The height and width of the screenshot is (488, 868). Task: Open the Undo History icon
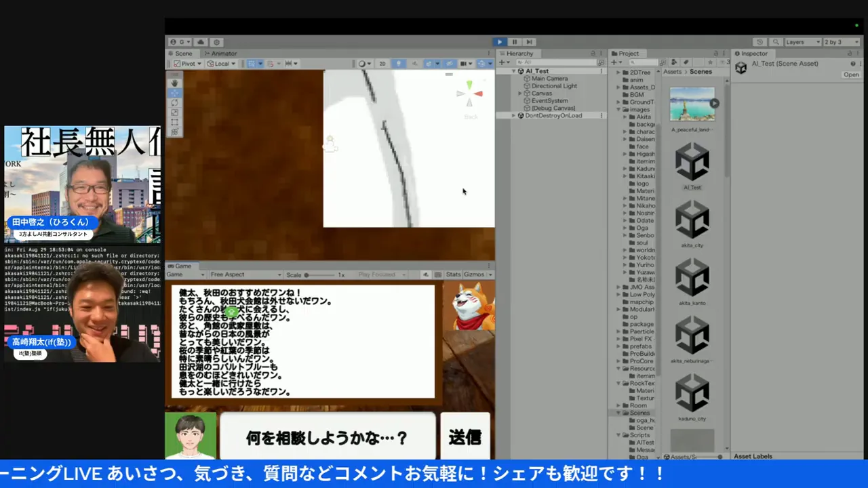coord(759,42)
